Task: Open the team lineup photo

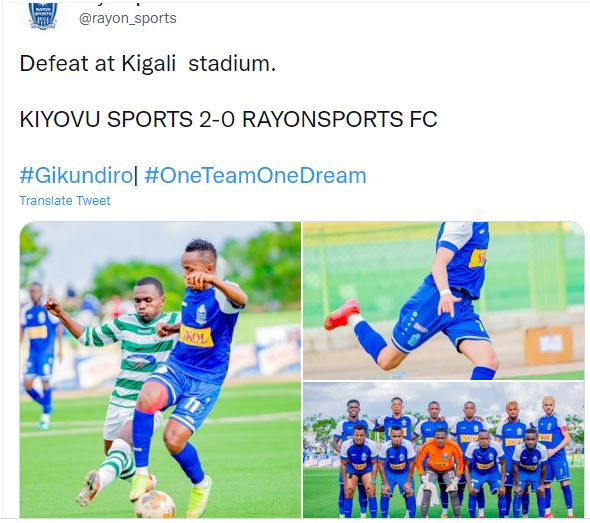Action: click(x=444, y=450)
